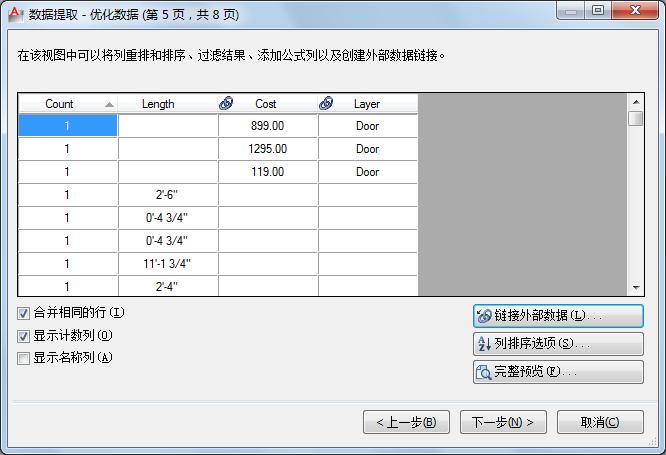Sort by the Cost column header

pyautogui.click(x=268, y=104)
